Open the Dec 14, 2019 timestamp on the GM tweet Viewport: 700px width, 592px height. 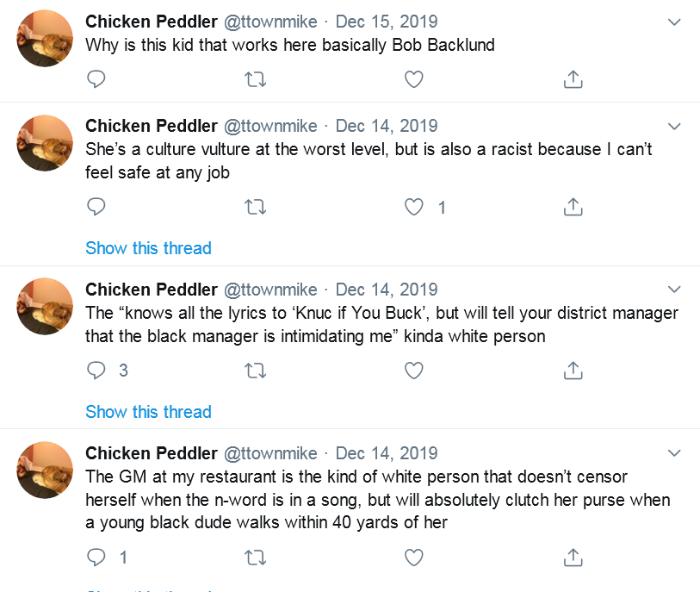[x=387, y=453]
